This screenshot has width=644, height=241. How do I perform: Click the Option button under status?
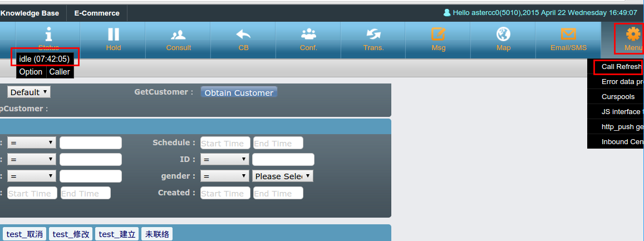tap(31, 72)
